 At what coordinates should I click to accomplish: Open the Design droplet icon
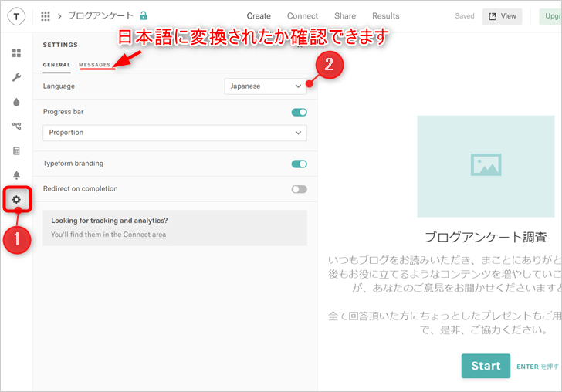click(16, 102)
